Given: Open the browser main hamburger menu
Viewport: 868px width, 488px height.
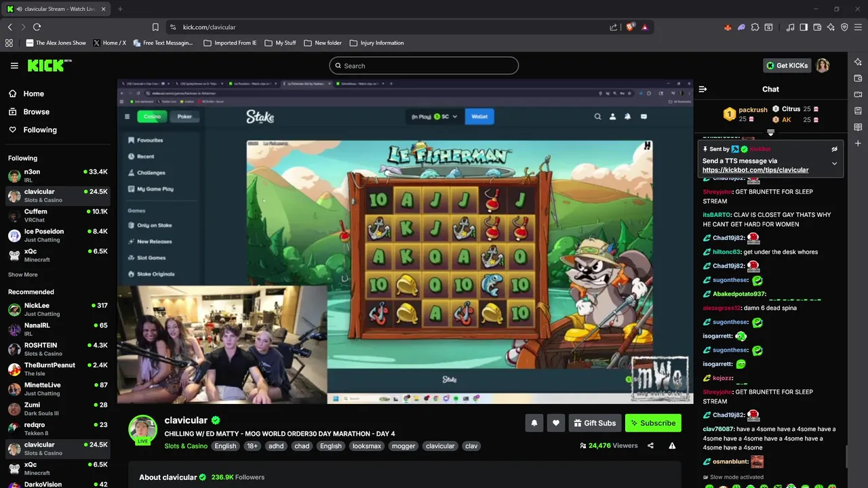Looking at the screenshot, I should pos(858,27).
